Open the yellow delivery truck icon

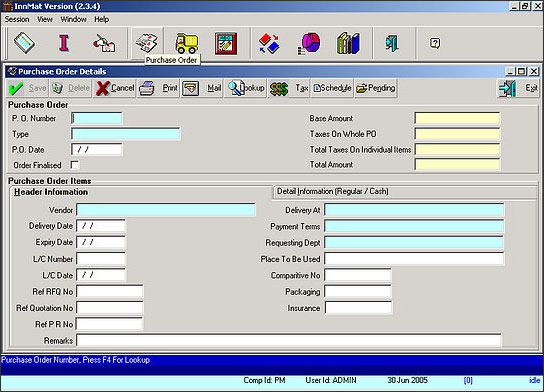[187, 43]
